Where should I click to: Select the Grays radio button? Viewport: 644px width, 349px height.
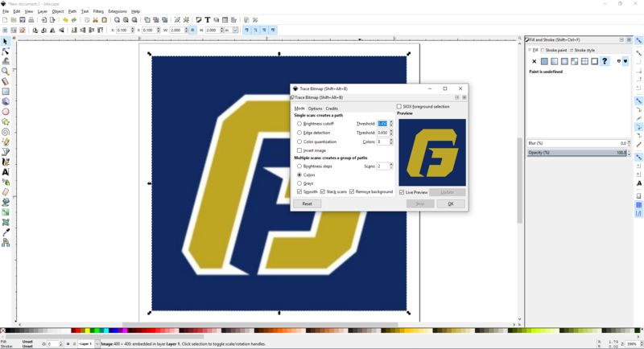pos(299,183)
